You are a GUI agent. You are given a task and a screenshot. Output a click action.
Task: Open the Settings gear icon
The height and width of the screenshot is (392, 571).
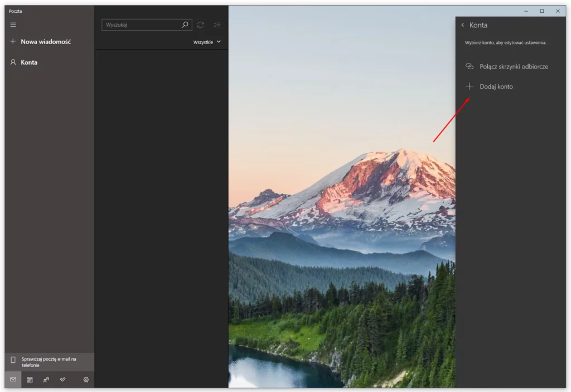pos(86,380)
